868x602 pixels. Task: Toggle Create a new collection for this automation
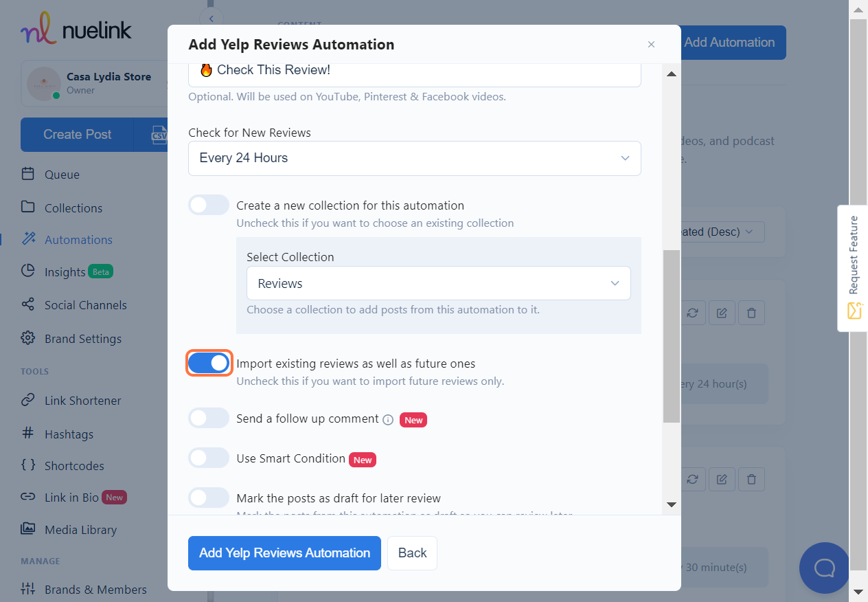[x=209, y=205]
